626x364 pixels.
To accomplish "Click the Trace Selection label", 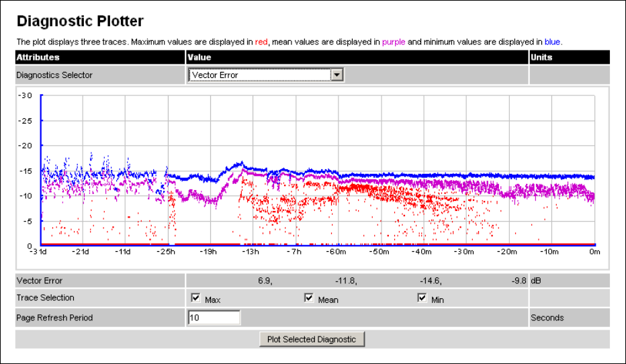I will [45, 298].
